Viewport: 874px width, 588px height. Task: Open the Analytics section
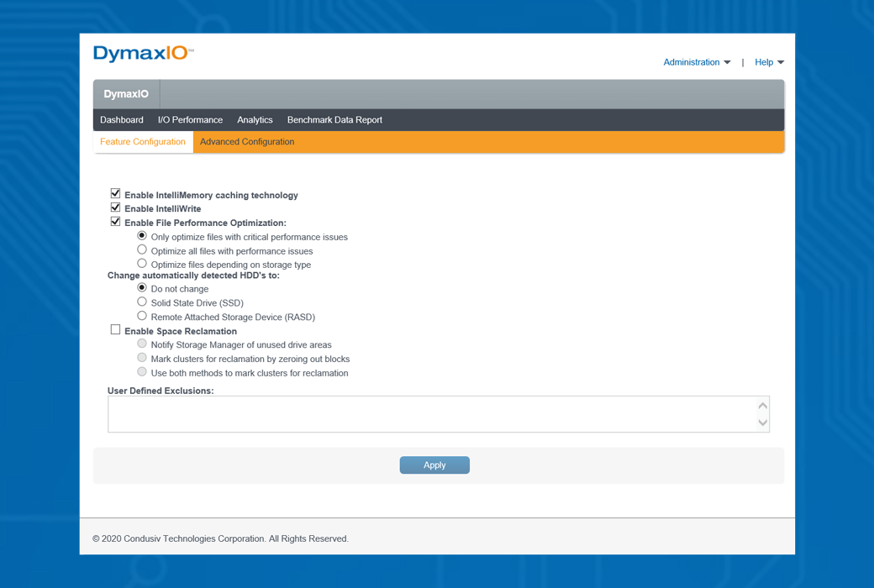pyautogui.click(x=255, y=120)
